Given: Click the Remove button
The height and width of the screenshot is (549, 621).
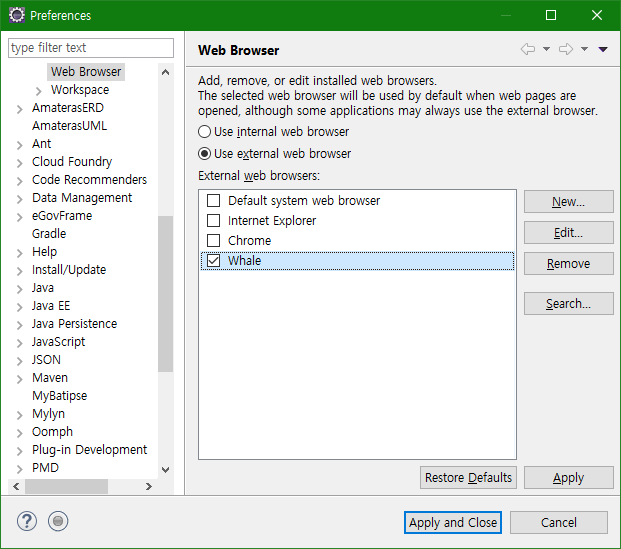Looking at the screenshot, I should click(x=569, y=263).
